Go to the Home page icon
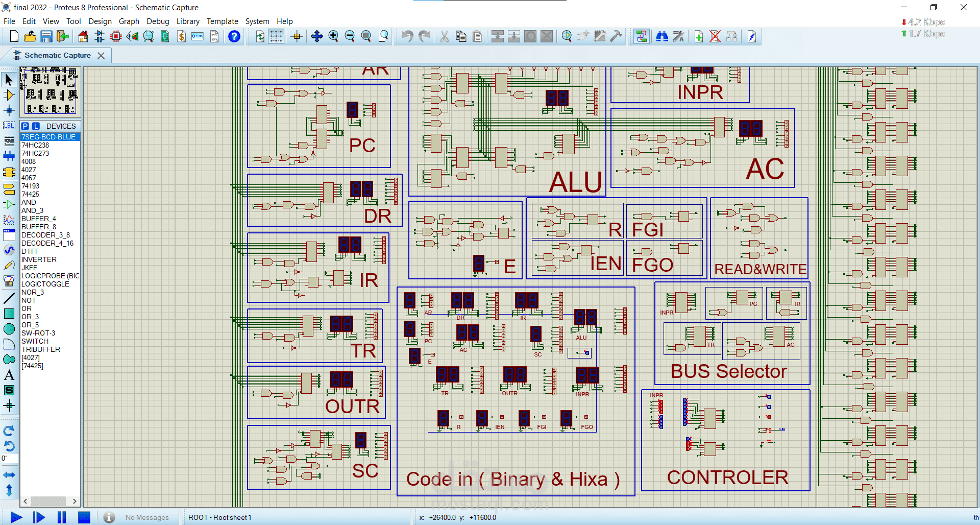This screenshot has height=525, width=980. tap(83, 36)
